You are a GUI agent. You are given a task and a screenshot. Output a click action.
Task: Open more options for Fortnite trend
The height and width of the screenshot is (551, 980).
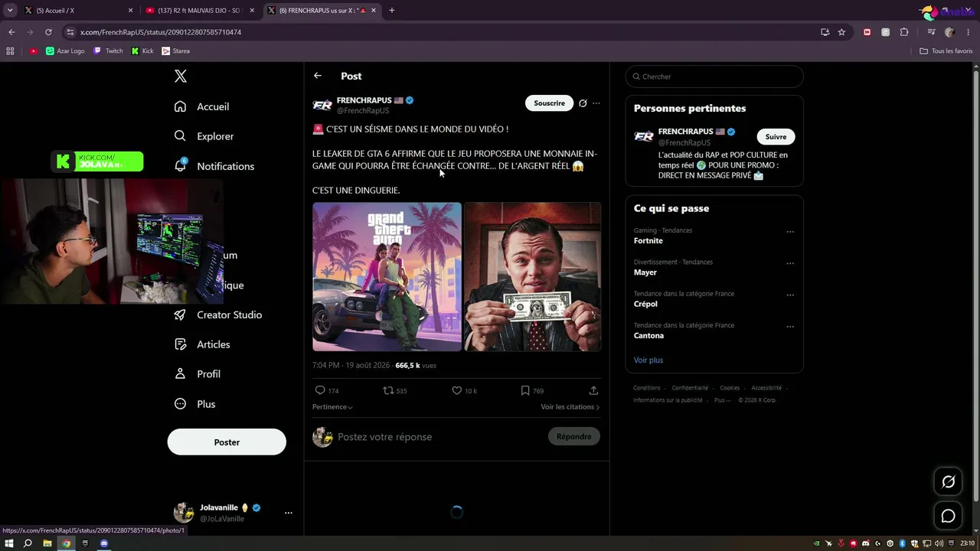(790, 232)
